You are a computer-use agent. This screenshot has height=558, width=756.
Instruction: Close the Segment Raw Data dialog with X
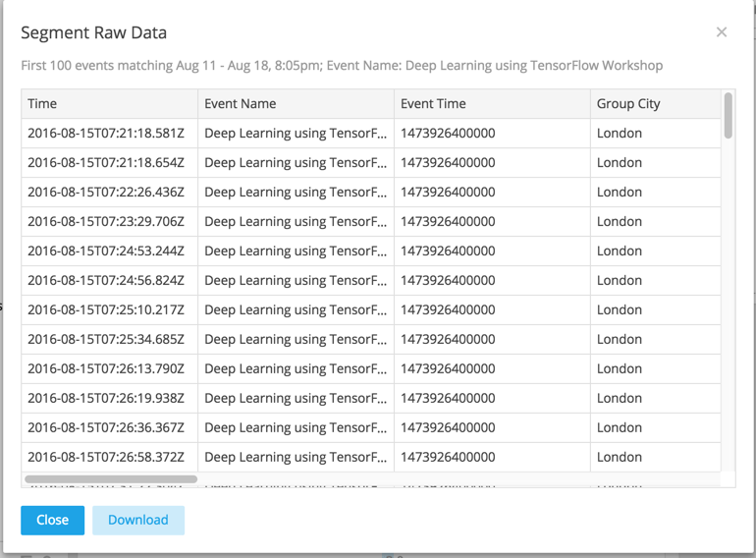(x=722, y=32)
